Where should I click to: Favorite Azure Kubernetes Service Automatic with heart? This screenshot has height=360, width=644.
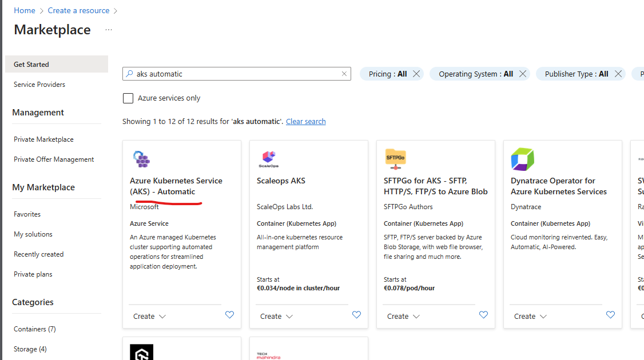[x=229, y=315]
